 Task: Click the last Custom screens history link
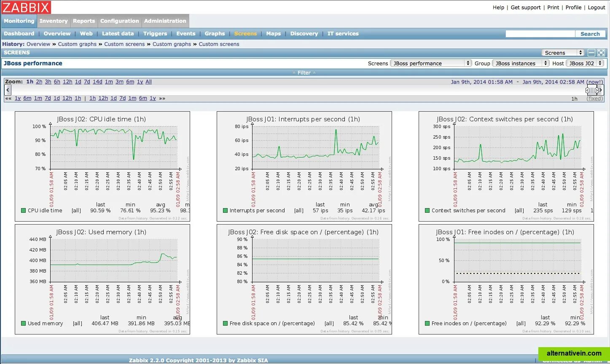click(x=219, y=44)
